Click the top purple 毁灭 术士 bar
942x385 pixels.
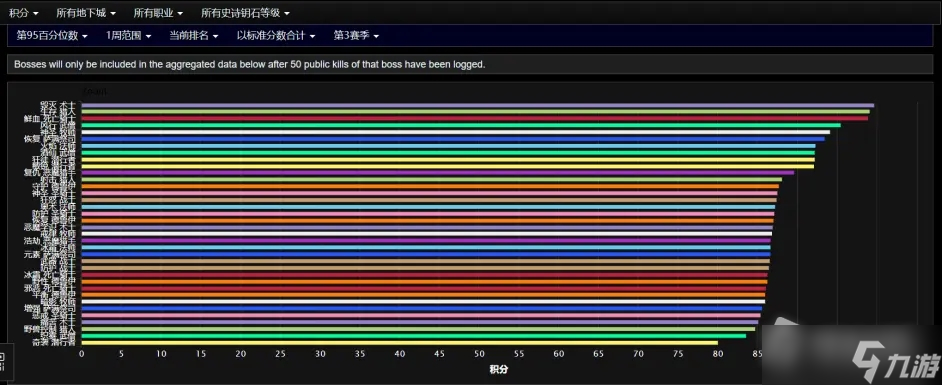point(478,105)
